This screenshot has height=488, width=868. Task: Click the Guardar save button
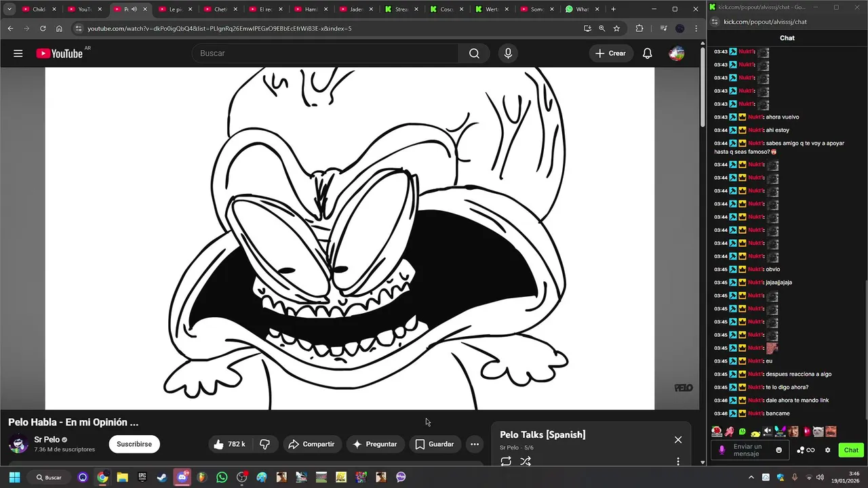coord(435,444)
